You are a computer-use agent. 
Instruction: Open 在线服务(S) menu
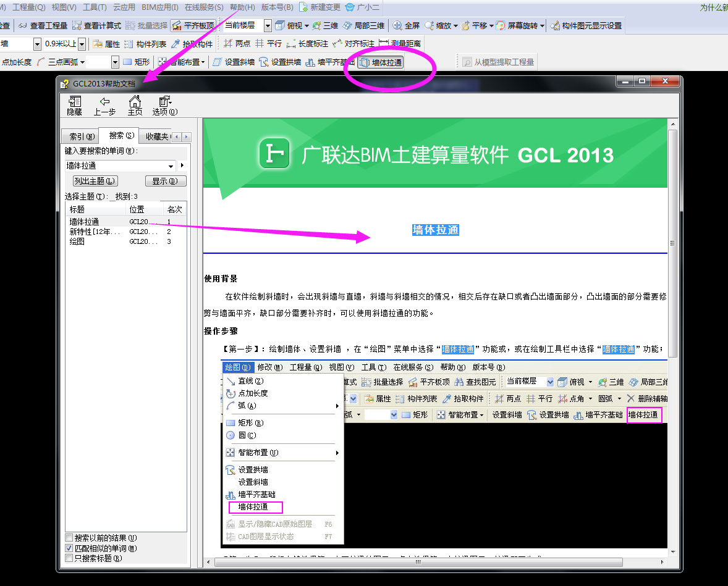(x=204, y=7)
